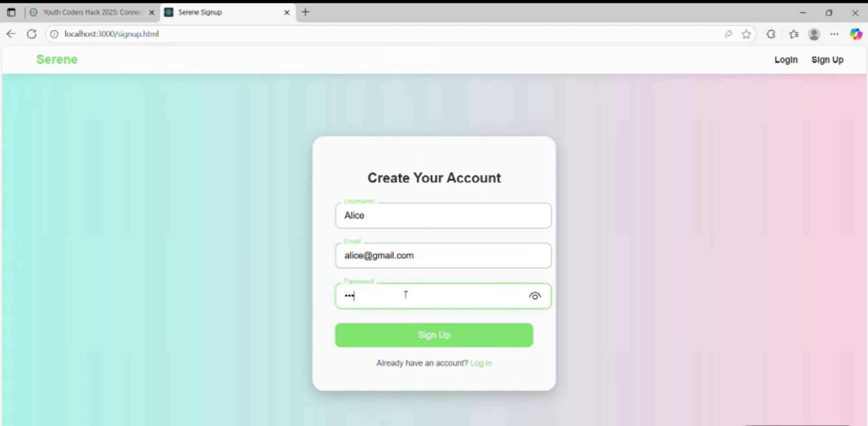Viewport: 868px width, 426px height.
Task: Go back using browser back arrow
Action: click(11, 34)
